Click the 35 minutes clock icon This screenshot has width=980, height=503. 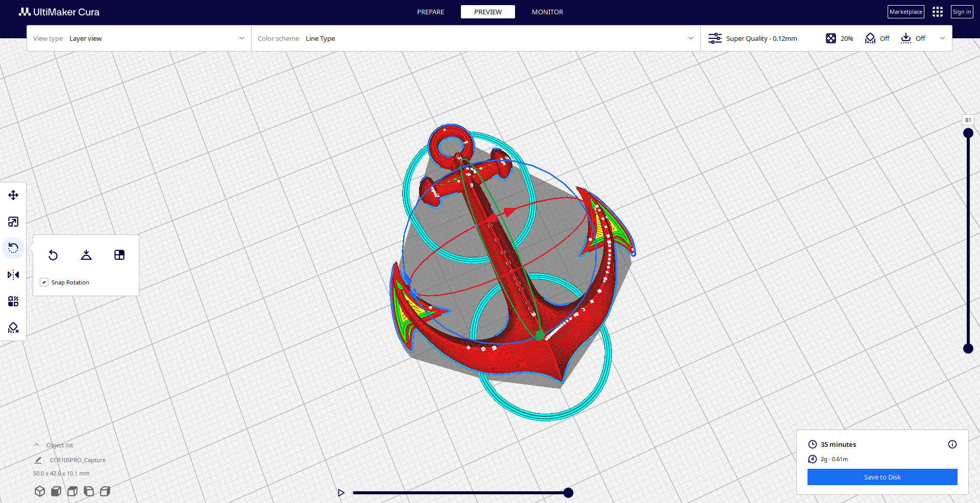813,444
